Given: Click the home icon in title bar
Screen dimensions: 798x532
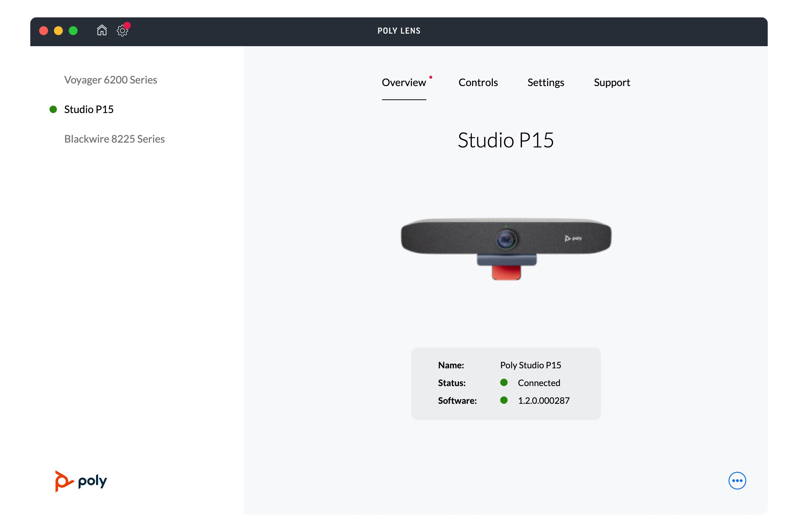Looking at the screenshot, I should (102, 30).
